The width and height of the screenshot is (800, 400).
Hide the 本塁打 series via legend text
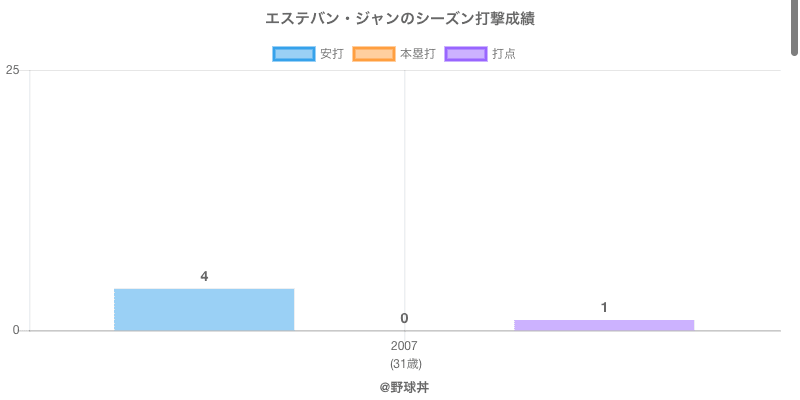[x=417, y=54]
